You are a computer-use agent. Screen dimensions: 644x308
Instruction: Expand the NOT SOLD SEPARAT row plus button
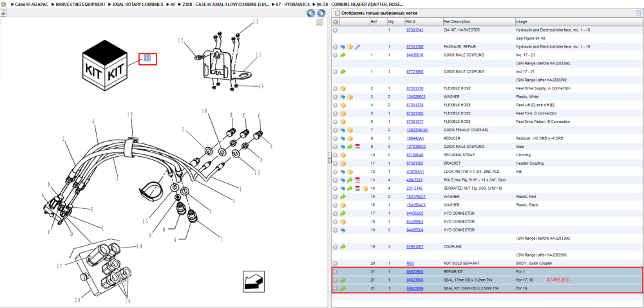(x=335, y=263)
